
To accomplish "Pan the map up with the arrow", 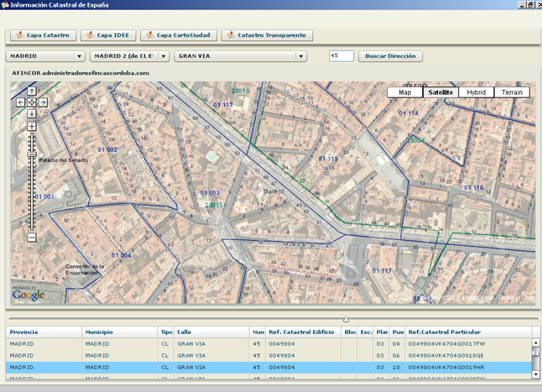I will (x=32, y=91).
